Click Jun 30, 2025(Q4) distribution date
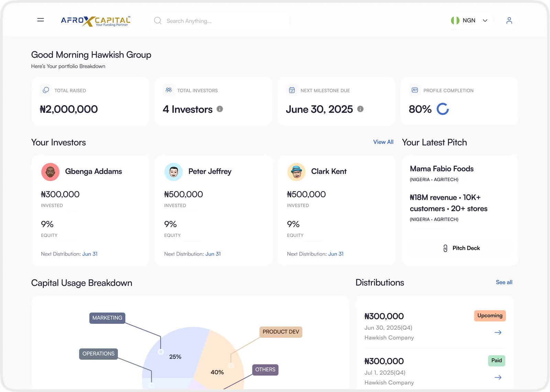 tap(388, 328)
